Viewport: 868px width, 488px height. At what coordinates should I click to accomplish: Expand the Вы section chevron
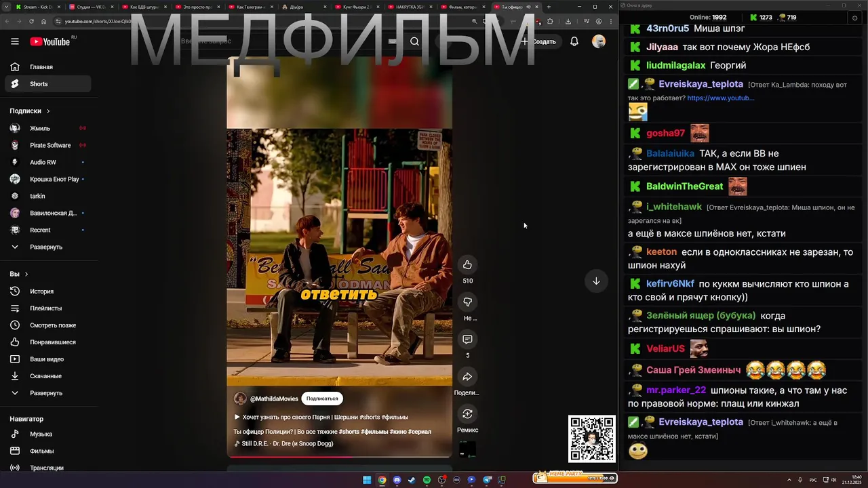[26, 274]
